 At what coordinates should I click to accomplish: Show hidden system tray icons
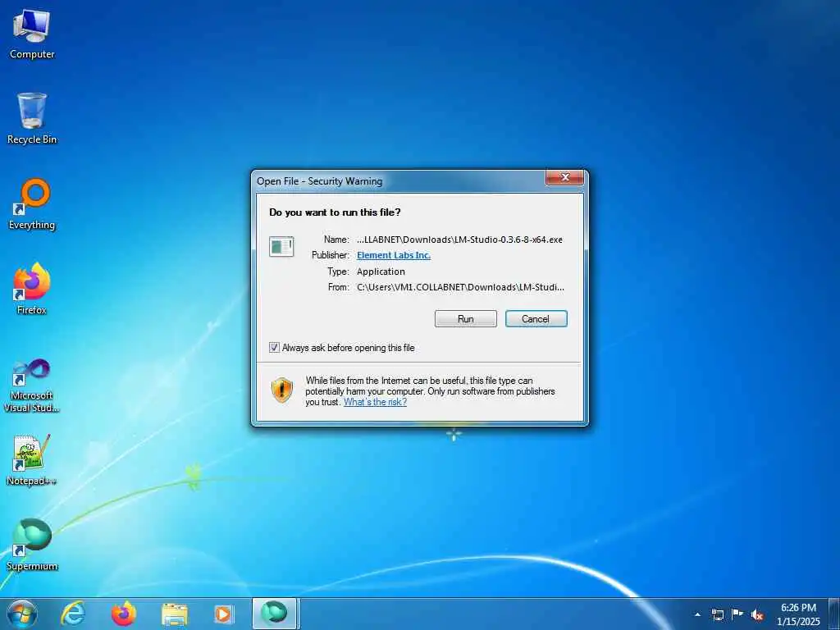click(697, 614)
